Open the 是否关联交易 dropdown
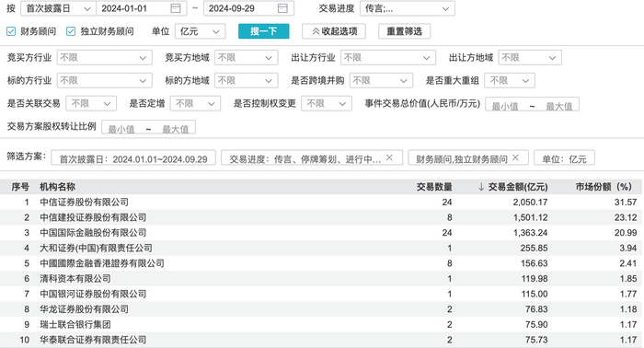The width and height of the screenshot is (644, 348). tap(91, 103)
